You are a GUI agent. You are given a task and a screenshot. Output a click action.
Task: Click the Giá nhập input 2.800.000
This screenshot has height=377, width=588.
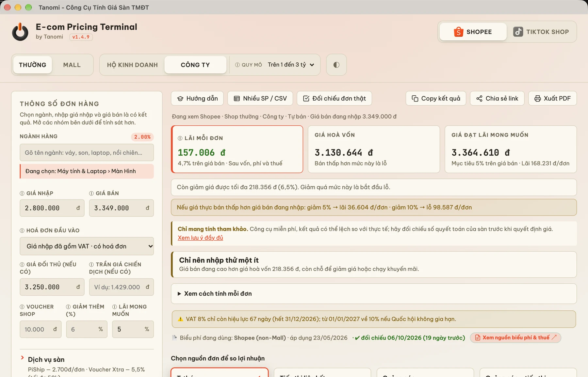click(x=52, y=208)
